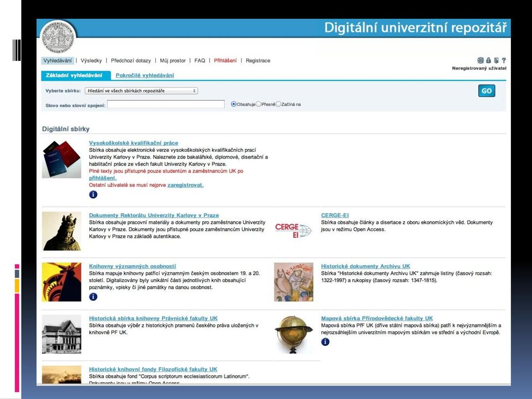Select the Přesně radio option
The width and height of the screenshot is (532, 399).
point(258,104)
